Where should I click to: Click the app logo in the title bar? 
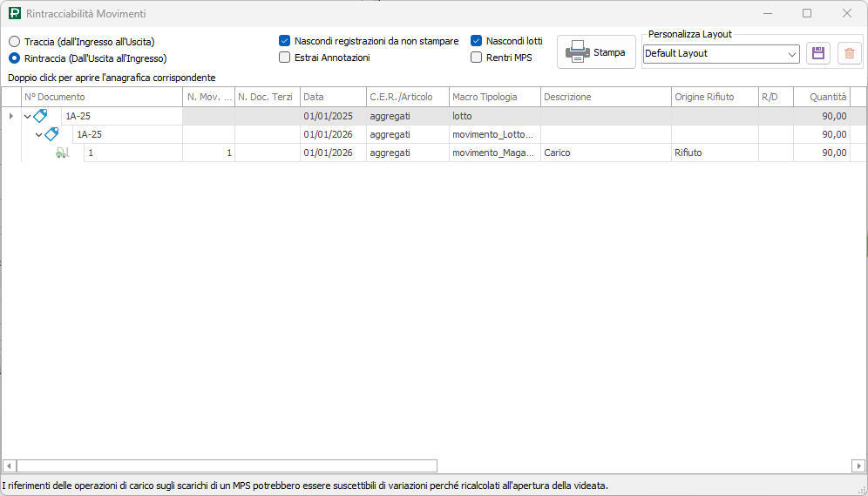pos(14,14)
